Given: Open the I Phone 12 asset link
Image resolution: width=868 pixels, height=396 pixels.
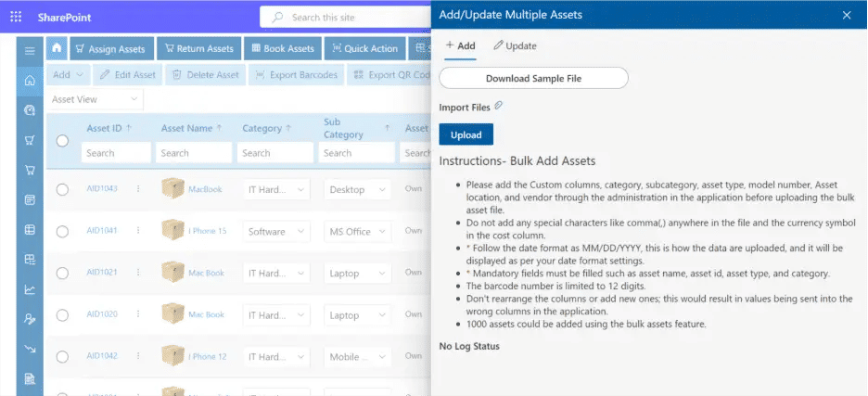Looking at the screenshot, I should pyautogui.click(x=208, y=356).
